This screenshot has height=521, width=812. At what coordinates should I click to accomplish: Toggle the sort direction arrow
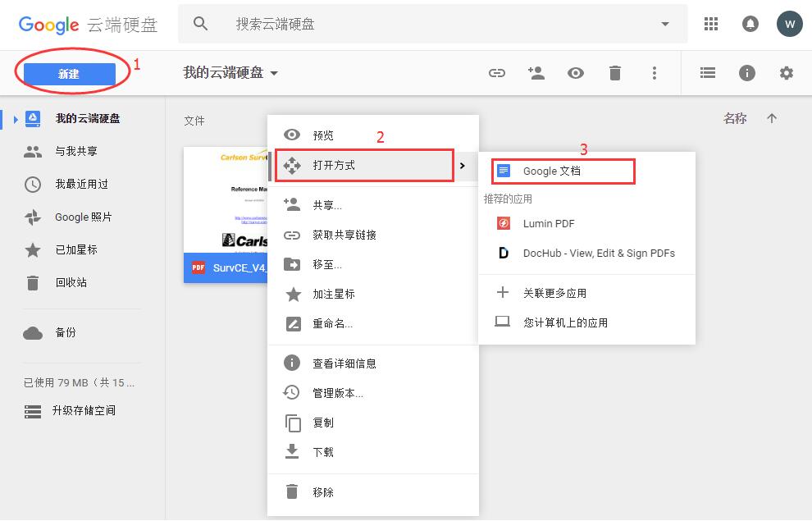[x=772, y=119]
